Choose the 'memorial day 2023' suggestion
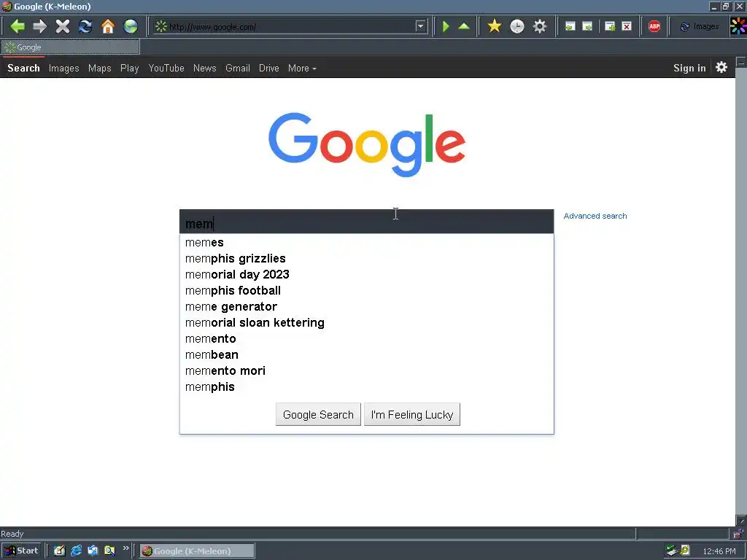The image size is (747, 560). (x=366, y=275)
